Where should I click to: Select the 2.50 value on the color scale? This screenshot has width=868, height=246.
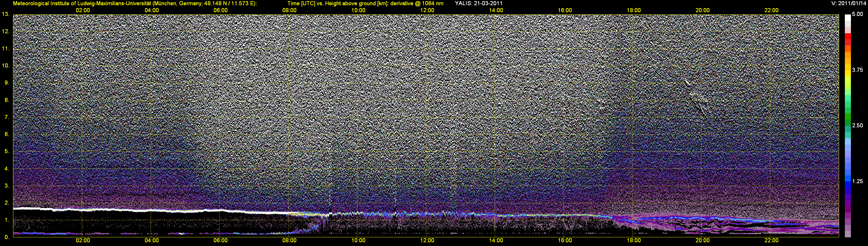pyautogui.click(x=857, y=125)
